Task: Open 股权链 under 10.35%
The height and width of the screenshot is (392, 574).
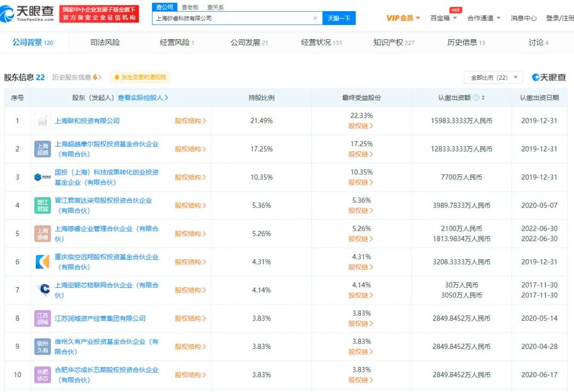Action: [360, 182]
